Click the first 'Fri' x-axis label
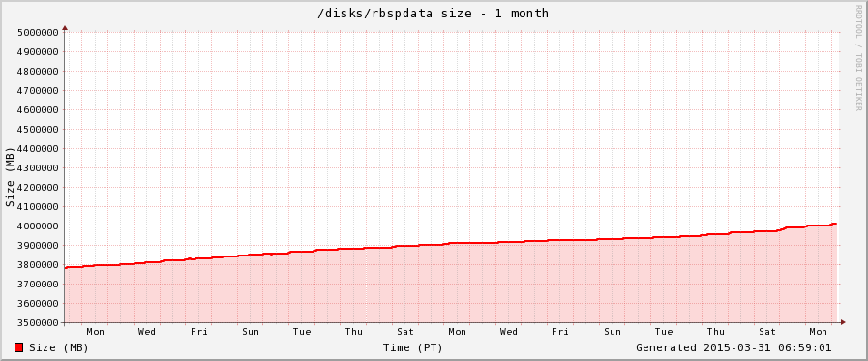868x361 pixels. coord(198,332)
